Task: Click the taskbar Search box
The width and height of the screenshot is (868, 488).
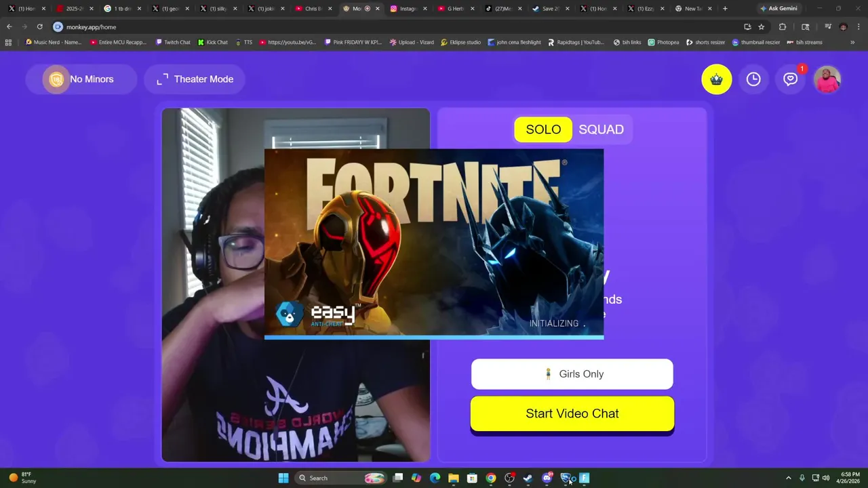Action: coord(341,478)
